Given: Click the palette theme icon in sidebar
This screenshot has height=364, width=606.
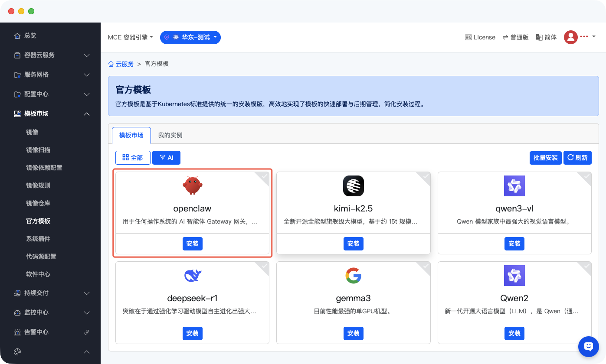Looking at the screenshot, I should click(17, 351).
